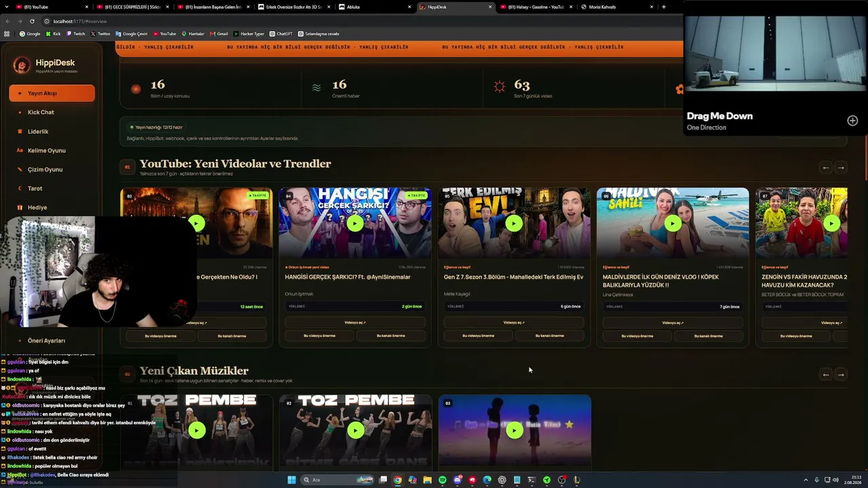Show next Yeni Çıkan Müzikler cards
868x488 pixels.
841,374
